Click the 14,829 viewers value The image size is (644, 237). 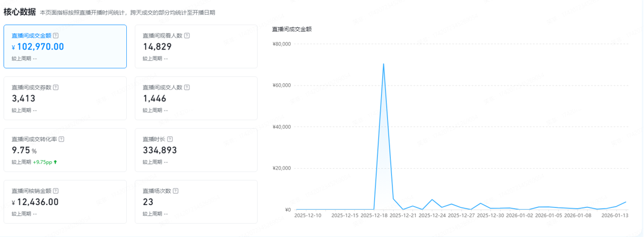158,47
